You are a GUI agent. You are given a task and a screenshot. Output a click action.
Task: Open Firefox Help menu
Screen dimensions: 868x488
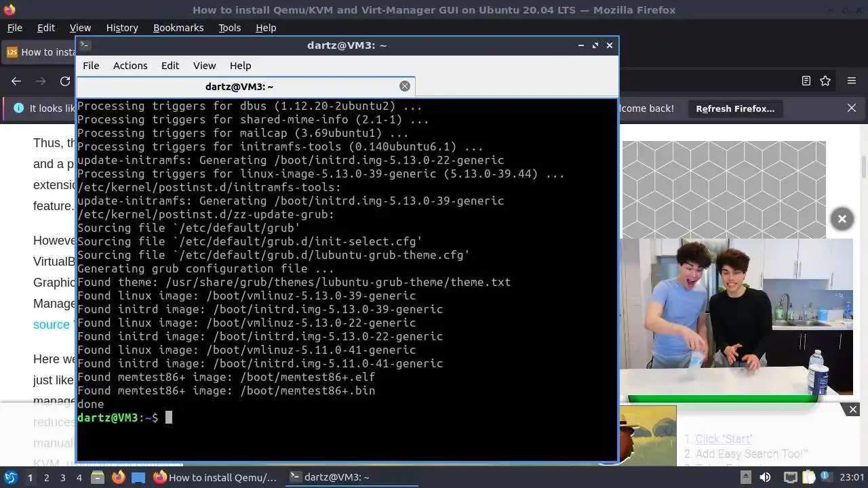266,28
